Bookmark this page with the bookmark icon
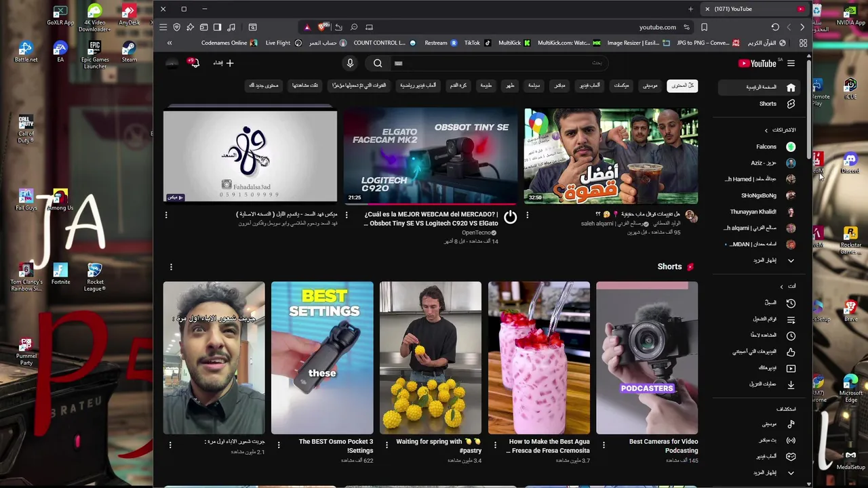Image resolution: width=868 pixels, height=488 pixels. 704,27
